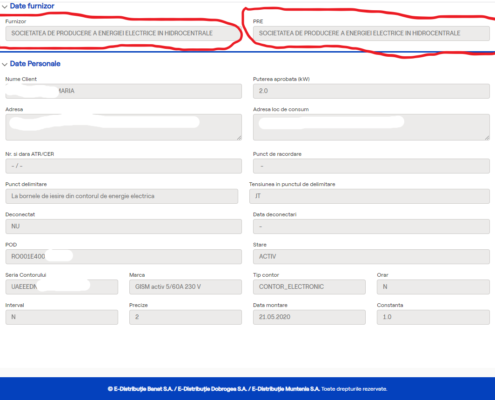
Task: Click the Punct delimitare label
Action: click(x=26, y=184)
